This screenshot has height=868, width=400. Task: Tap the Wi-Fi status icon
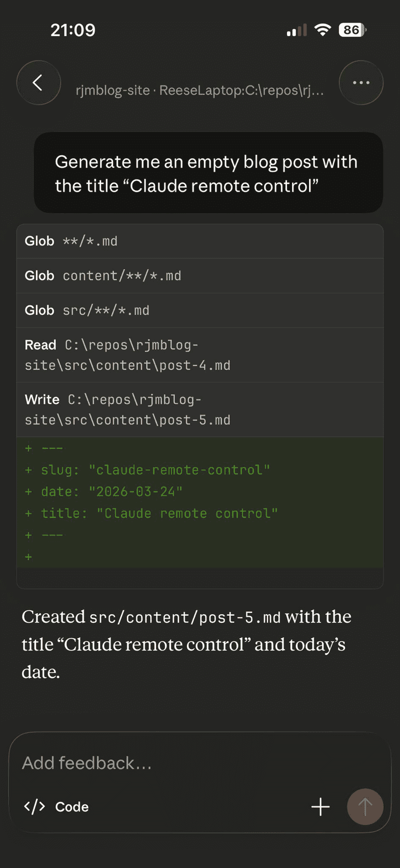[323, 30]
